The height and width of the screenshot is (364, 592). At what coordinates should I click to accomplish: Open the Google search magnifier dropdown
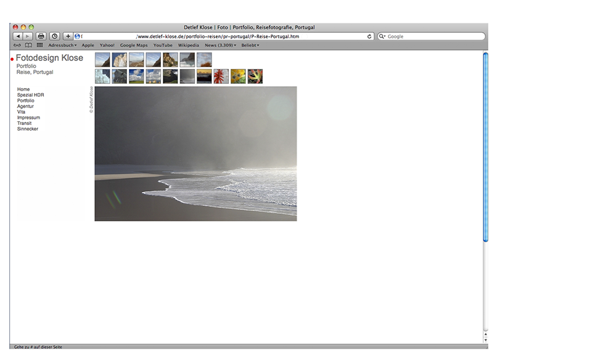point(382,36)
